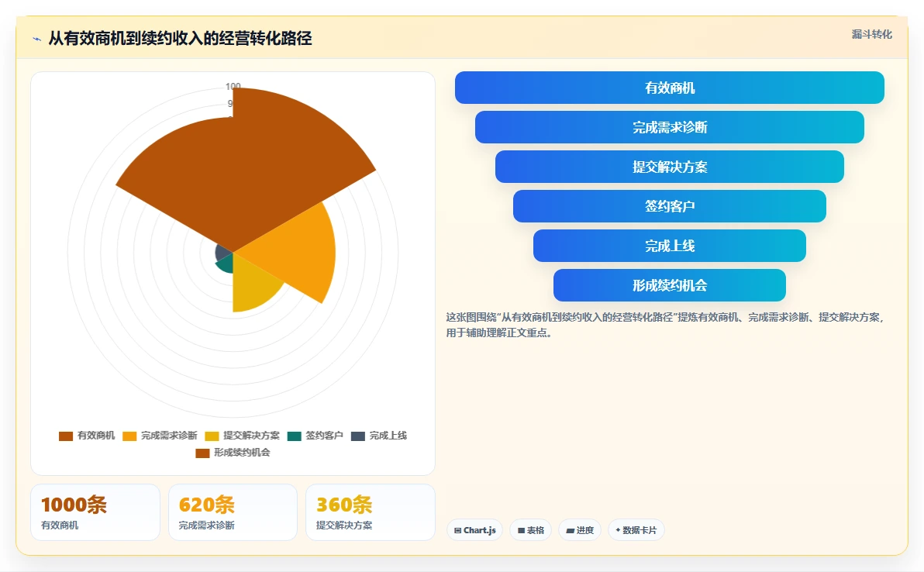Toggle the 签约客户 legend swatch

294,436
